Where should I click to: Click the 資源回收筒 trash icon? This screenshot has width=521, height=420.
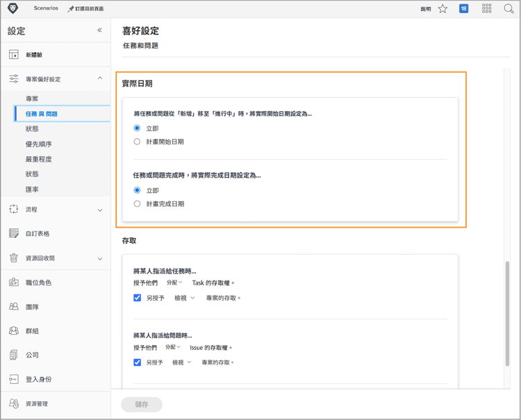pyautogui.click(x=14, y=258)
